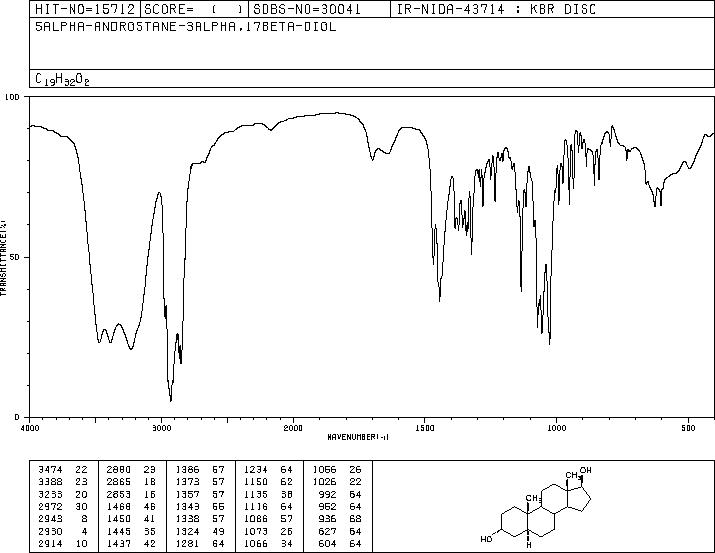Screen dimensions: 715x553
Task: Click the 4000 tick label on wavenumber axis
Action: coord(30,428)
